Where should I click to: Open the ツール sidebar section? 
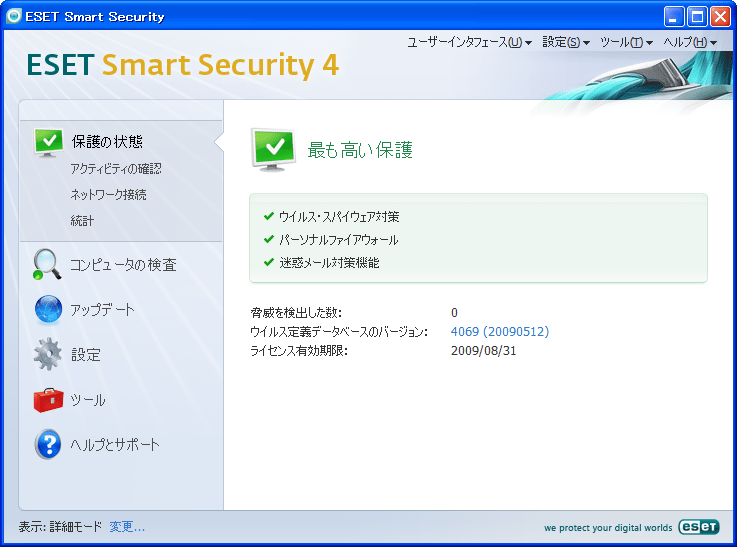pos(88,400)
